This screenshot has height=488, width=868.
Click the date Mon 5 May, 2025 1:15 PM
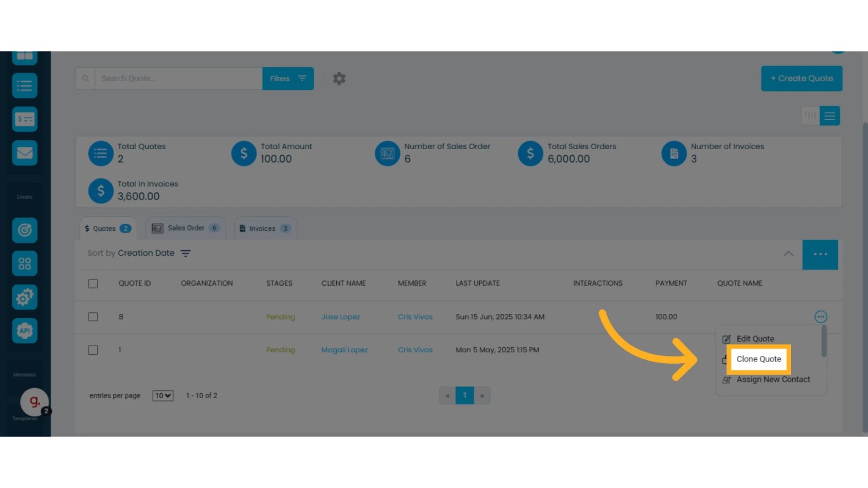point(497,350)
